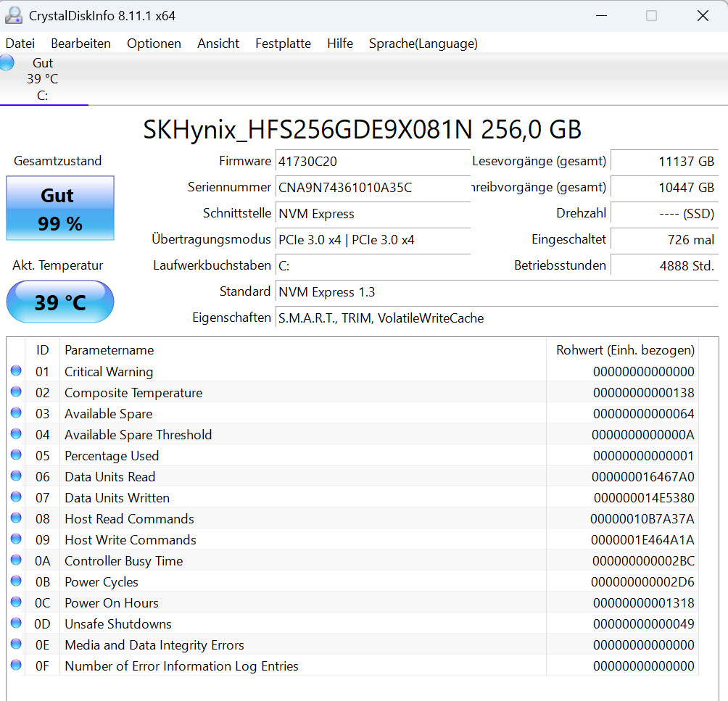Click the blue status orb for drive C:
Viewport: 728px width, 701px height.
(x=7, y=62)
